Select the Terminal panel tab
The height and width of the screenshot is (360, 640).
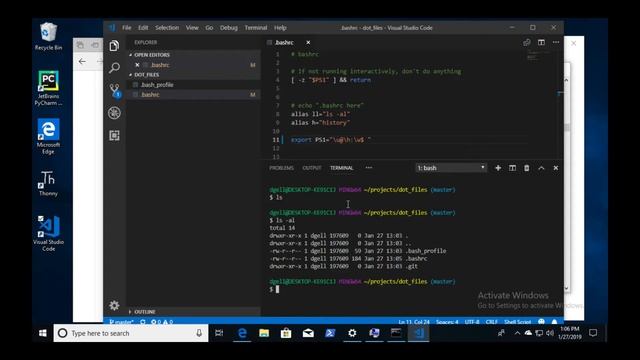[342, 168]
